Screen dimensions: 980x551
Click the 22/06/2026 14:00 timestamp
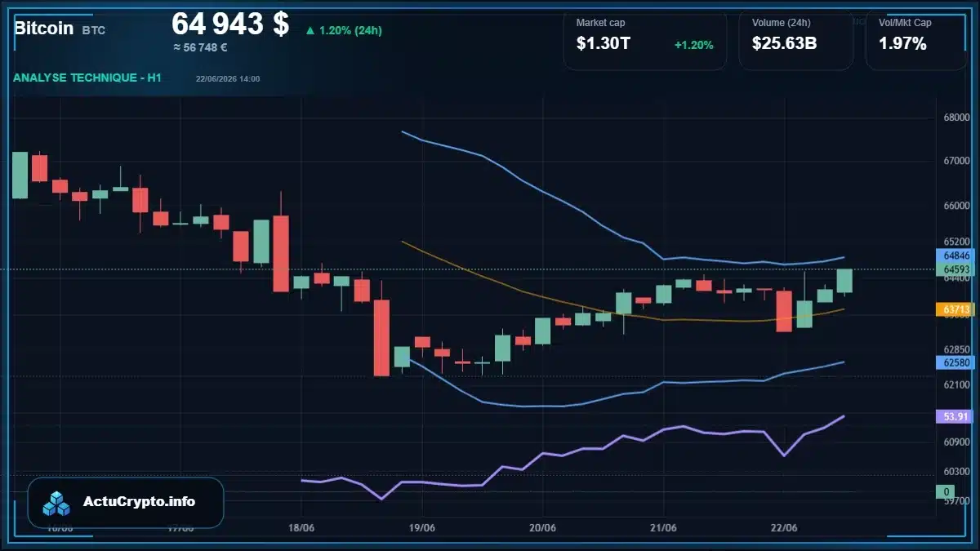228,78
